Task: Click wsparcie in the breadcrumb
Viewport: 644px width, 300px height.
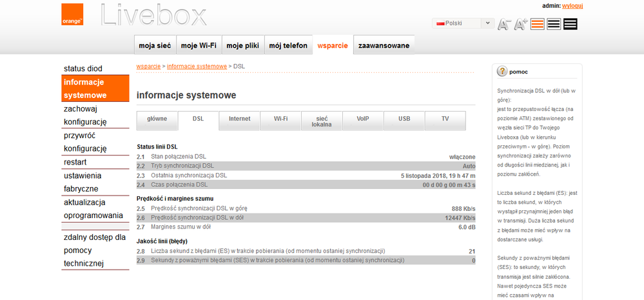Action: pyautogui.click(x=148, y=66)
